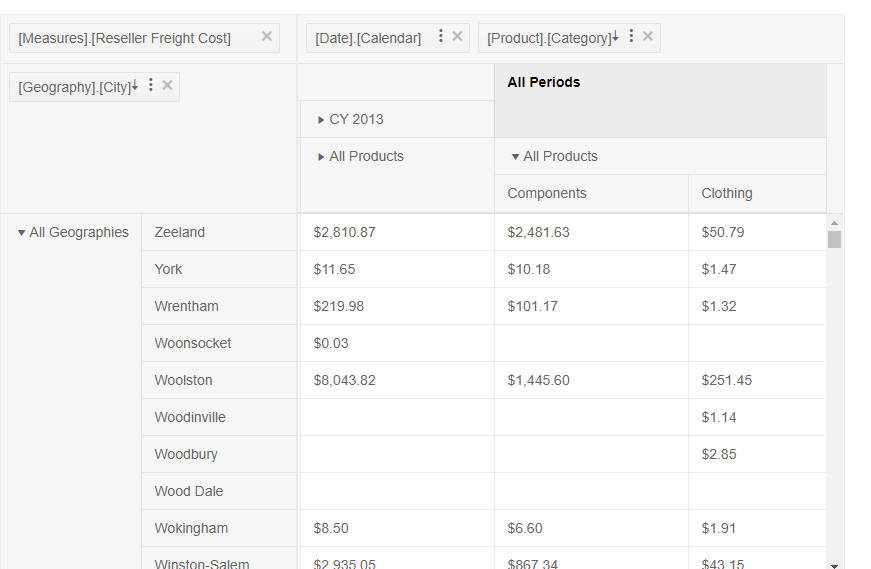
Task: Click the Components column header
Action: [547, 193]
